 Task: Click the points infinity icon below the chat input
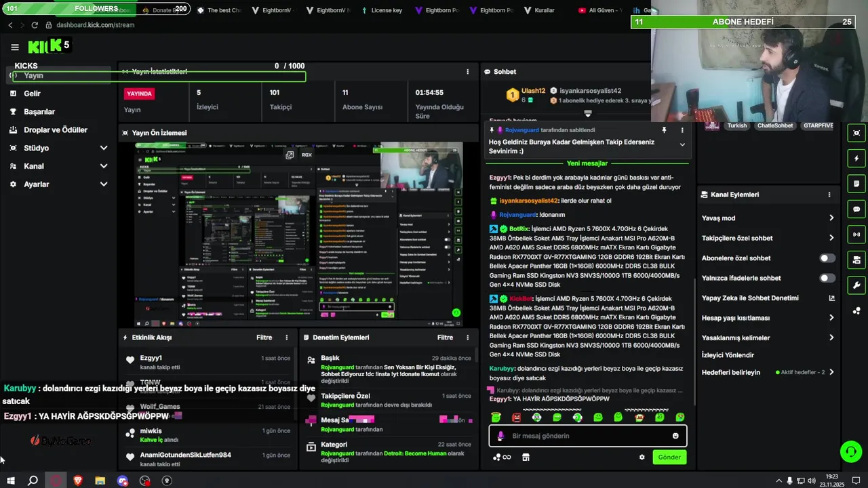[502, 457]
